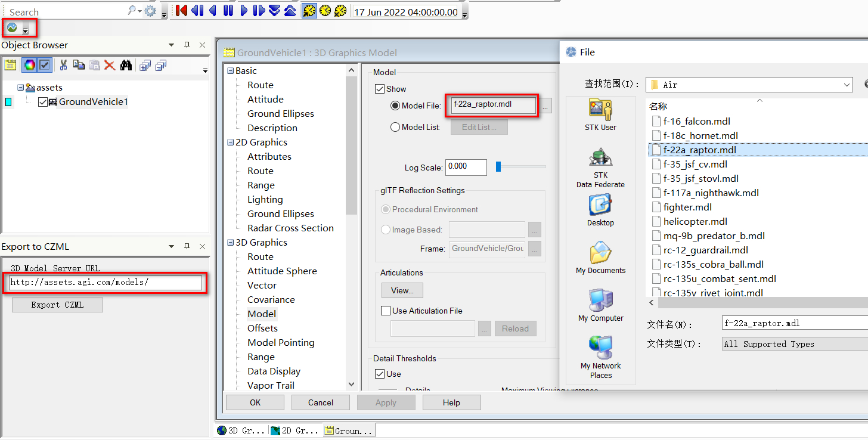Open search settings gear icon
The height and width of the screenshot is (440, 868).
[x=151, y=11]
